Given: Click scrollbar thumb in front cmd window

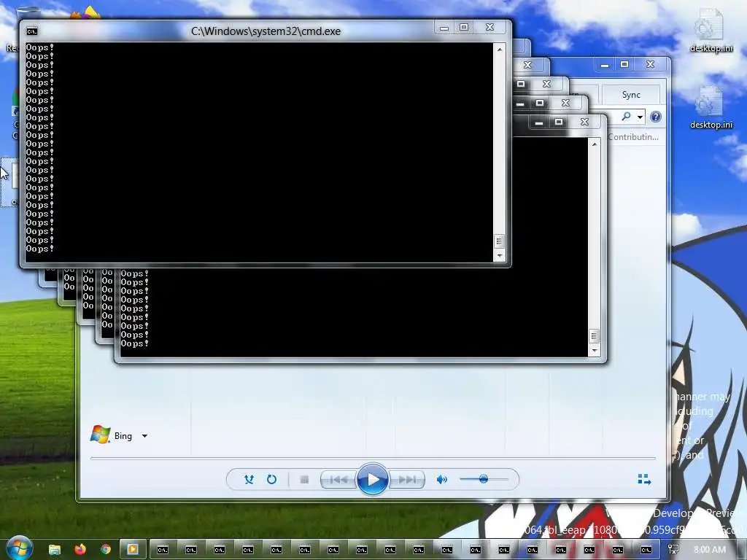Looking at the screenshot, I should [499, 241].
